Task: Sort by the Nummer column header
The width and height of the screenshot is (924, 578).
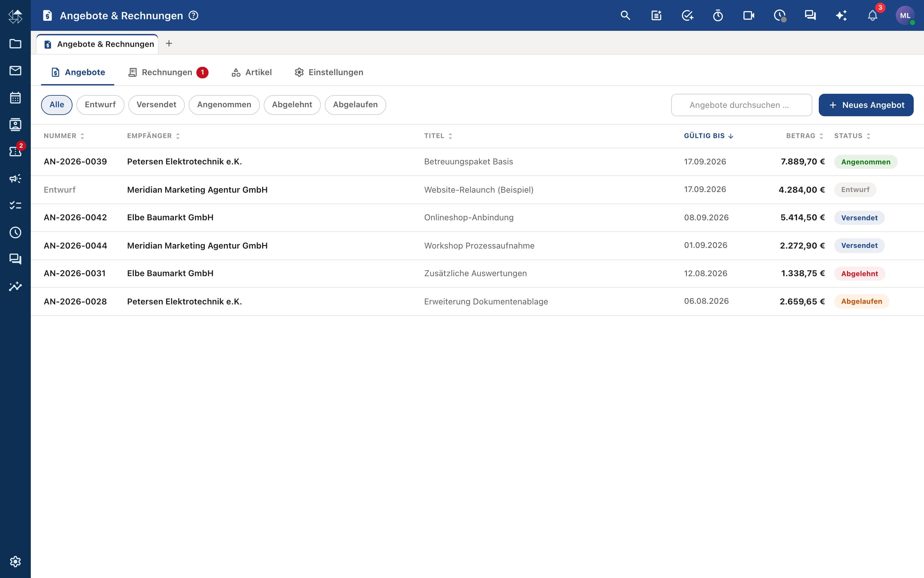Action: click(64, 136)
